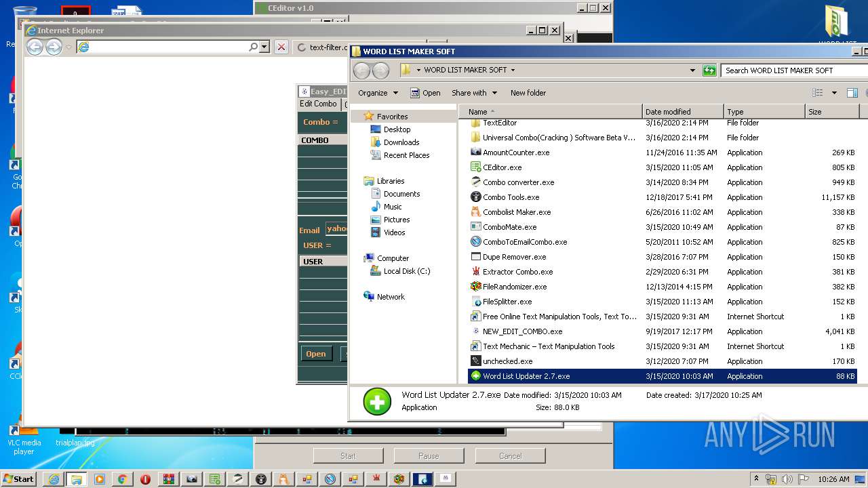Select TextEditor folder icon
The width and height of the screenshot is (868, 488).
[x=475, y=123]
